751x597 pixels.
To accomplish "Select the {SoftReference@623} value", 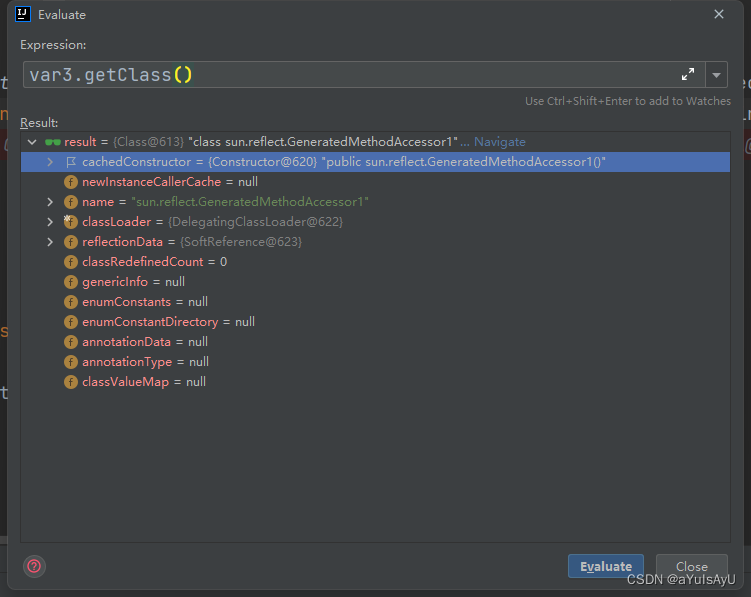I will coord(241,242).
